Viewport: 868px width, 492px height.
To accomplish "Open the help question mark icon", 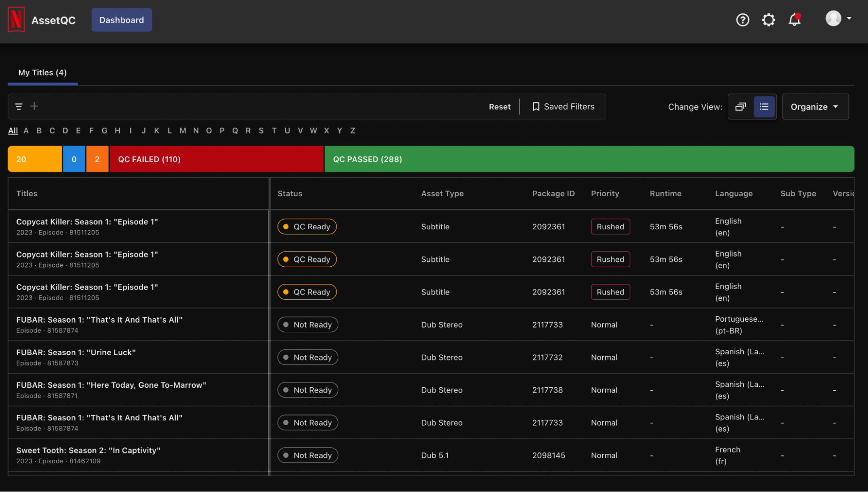I will (743, 20).
